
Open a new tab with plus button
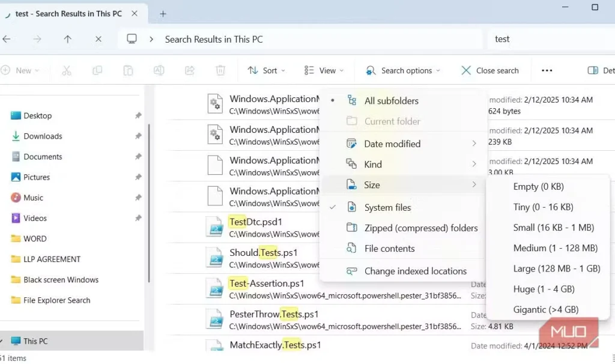coord(163,14)
